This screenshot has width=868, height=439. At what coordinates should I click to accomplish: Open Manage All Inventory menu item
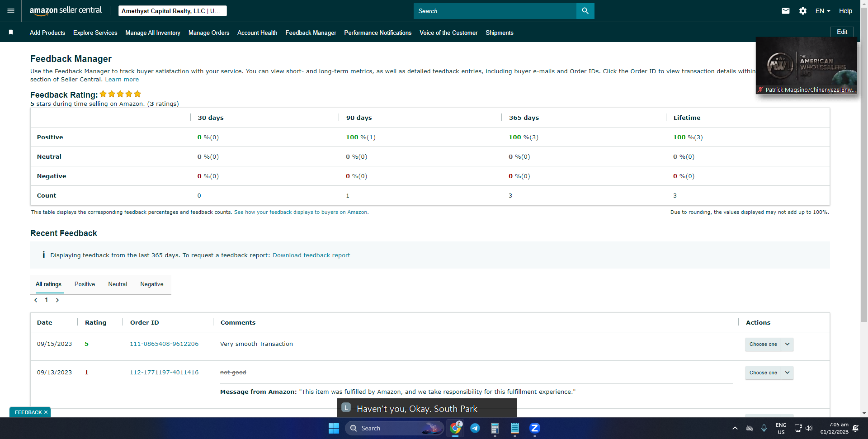click(153, 33)
